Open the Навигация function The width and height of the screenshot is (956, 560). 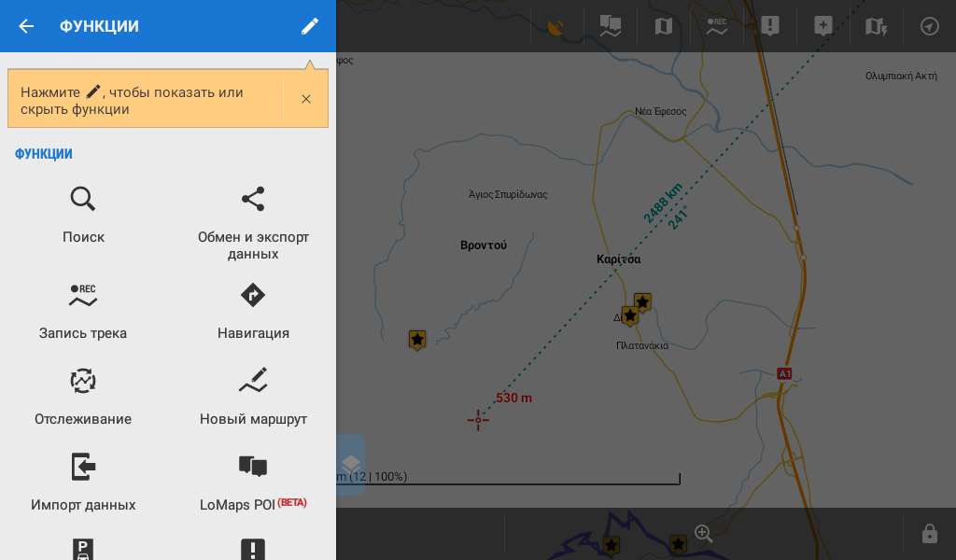(x=253, y=311)
